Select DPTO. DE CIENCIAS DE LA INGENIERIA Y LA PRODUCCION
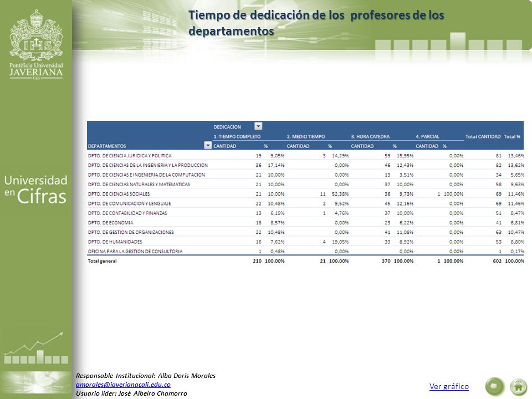This screenshot has width=532, height=399. 147,165
